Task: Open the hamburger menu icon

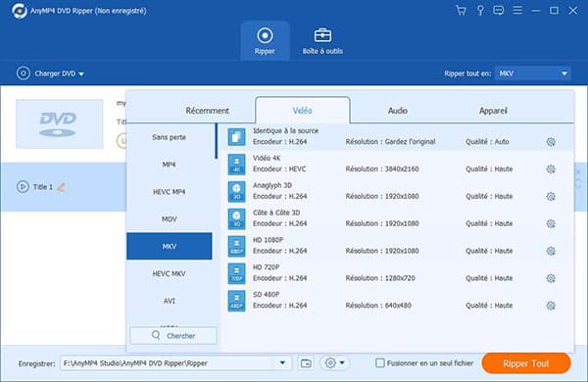Action: 517,10
